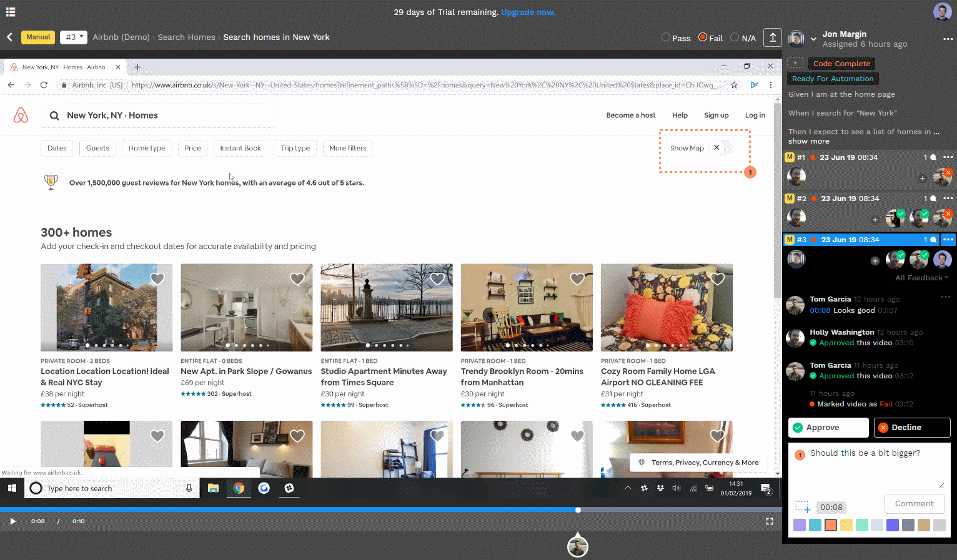Click the comment text field
Screen dimensions: 957x560
[x=869, y=466]
